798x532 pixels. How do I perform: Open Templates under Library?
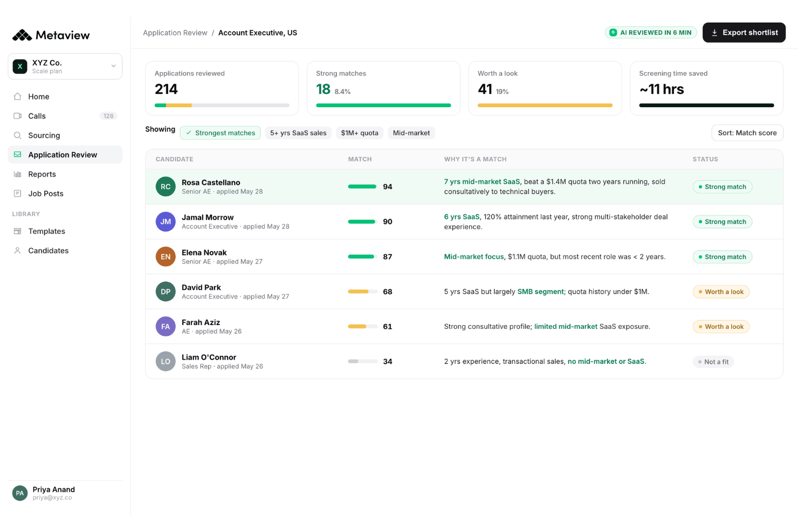(65, 231)
